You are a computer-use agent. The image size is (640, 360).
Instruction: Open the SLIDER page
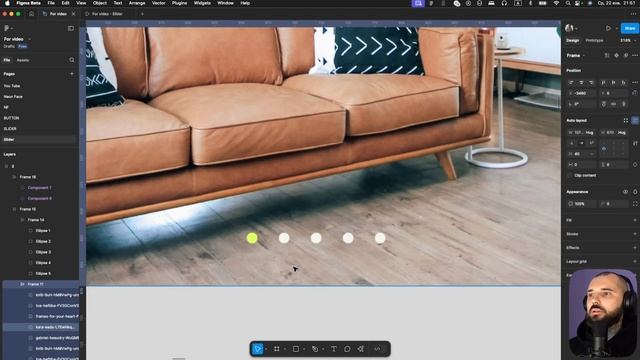click(x=10, y=129)
